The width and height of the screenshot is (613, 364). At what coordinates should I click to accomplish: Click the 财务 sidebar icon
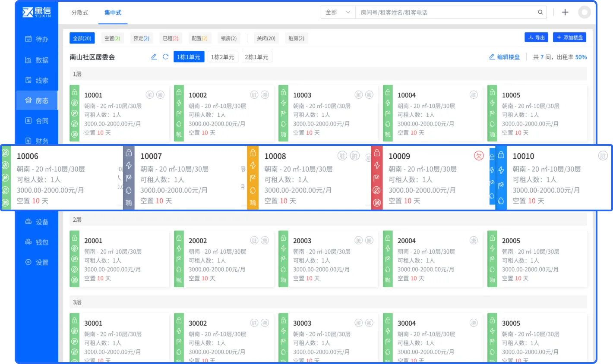tap(28, 141)
